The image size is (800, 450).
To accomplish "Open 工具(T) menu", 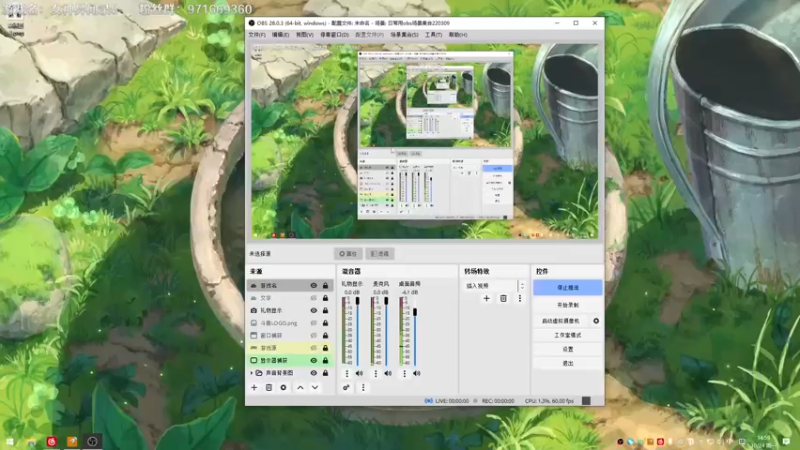I will (433, 35).
